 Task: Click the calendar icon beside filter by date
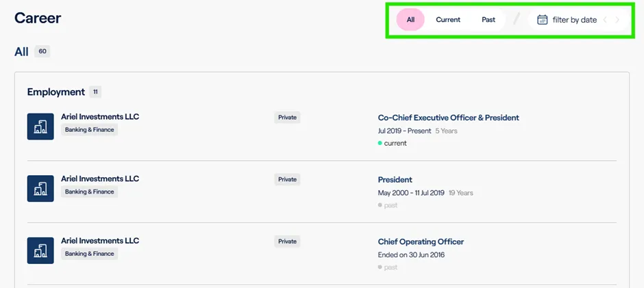tap(543, 20)
